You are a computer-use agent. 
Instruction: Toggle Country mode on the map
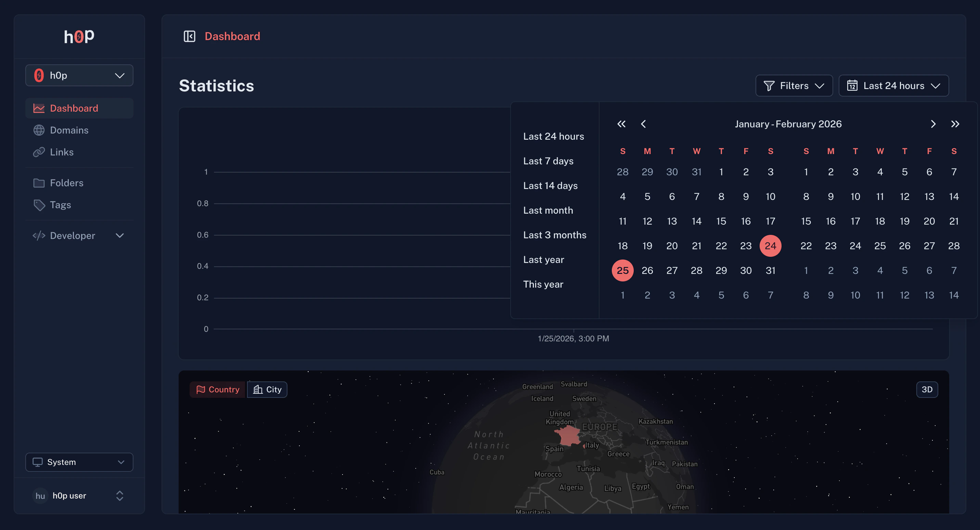coord(217,389)
